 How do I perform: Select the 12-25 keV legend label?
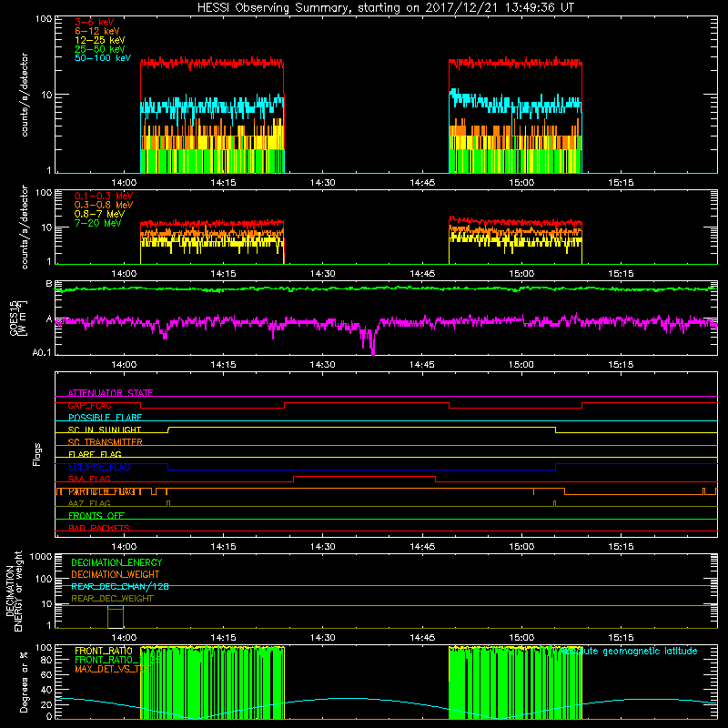(100, 40)
